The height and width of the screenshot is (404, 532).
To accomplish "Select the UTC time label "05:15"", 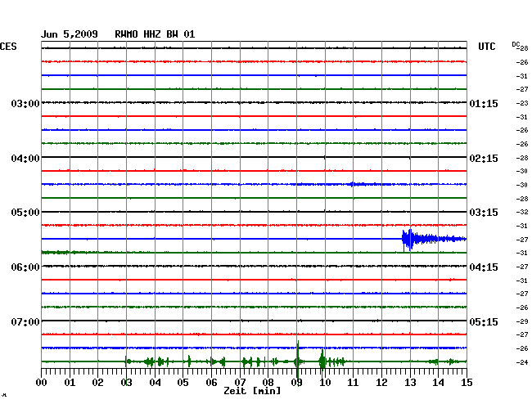I will [x=484, y=321].
